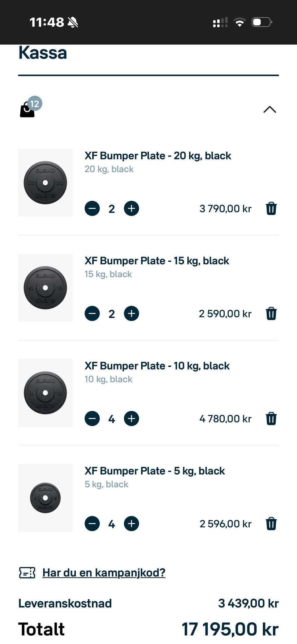Tap the shopping bag icon with badge 12
The height and width of the screenshot is (644, 297).
pos(29,108)
